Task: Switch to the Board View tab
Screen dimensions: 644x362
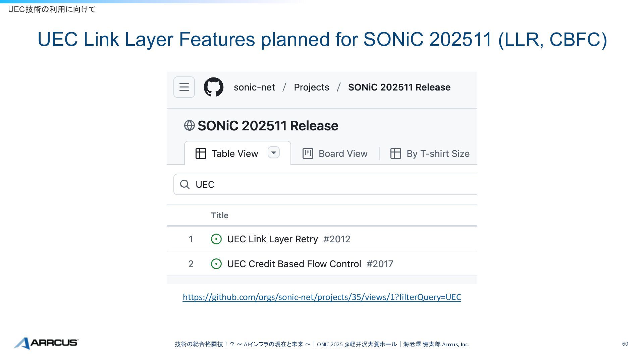Action: tap(343, 154)
